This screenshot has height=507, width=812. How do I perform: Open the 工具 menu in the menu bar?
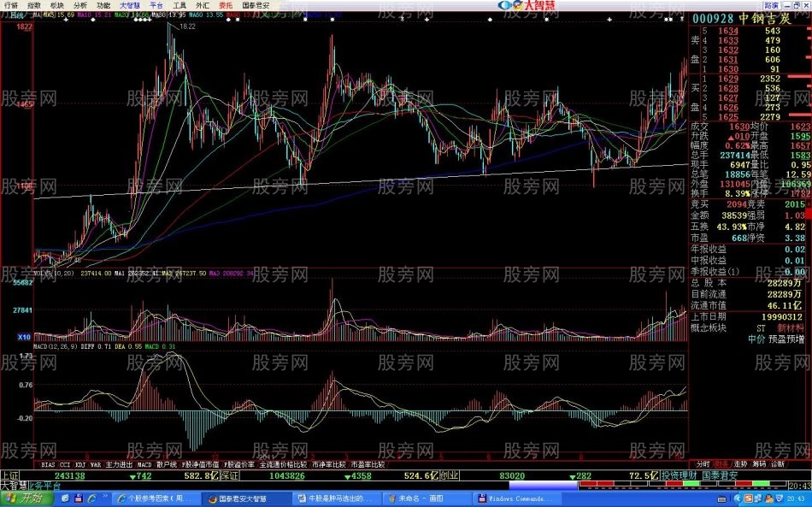tap(179, 5)
